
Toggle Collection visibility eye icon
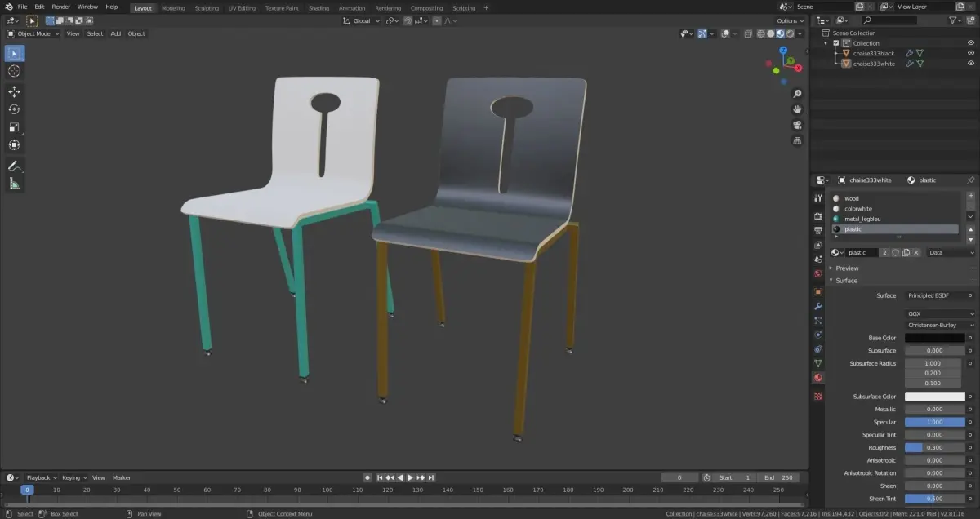[971, 43]
